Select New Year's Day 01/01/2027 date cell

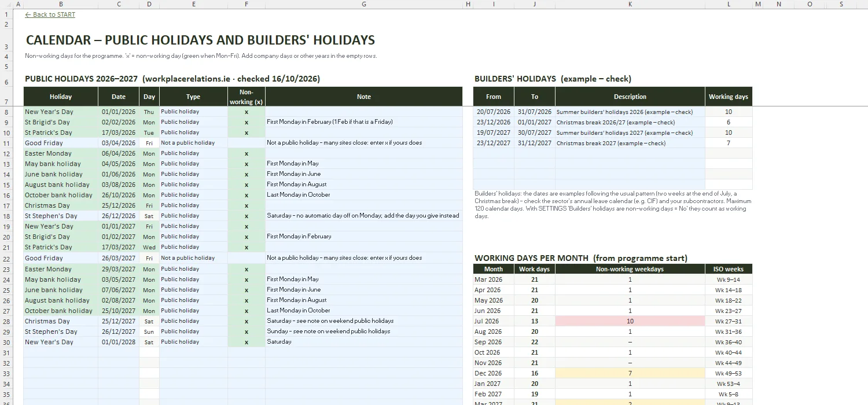119,226
